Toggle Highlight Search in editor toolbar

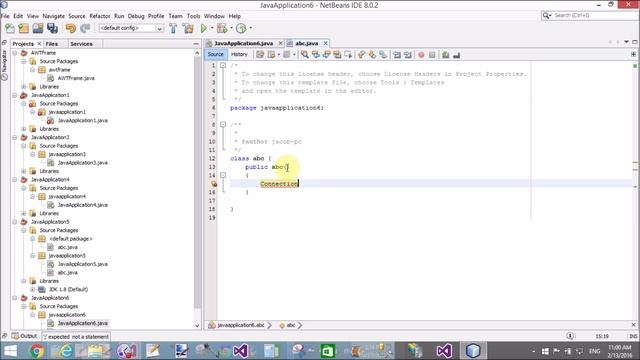[x=337, y=55]
